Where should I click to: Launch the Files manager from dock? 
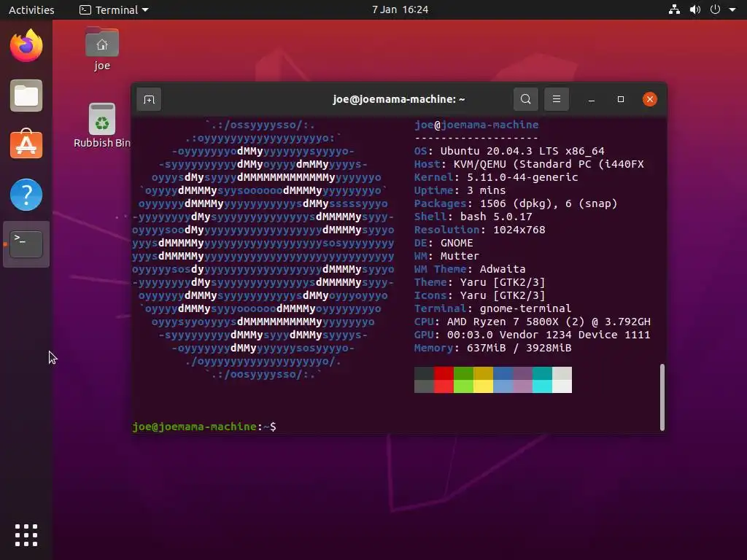point(26,96)
